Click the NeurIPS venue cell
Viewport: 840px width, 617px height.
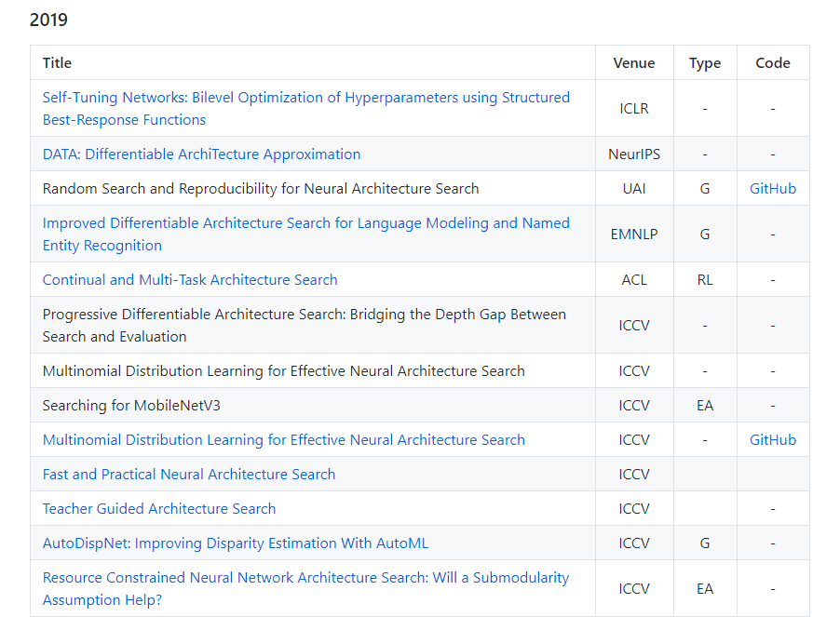(x=634, y=154)
